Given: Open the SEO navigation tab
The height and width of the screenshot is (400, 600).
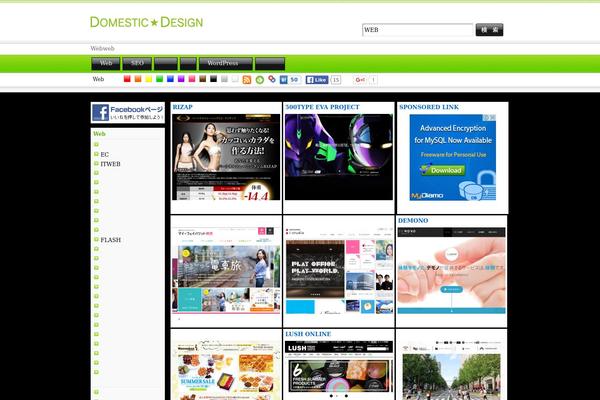Looking at the screenshot, I should (137, 63).
